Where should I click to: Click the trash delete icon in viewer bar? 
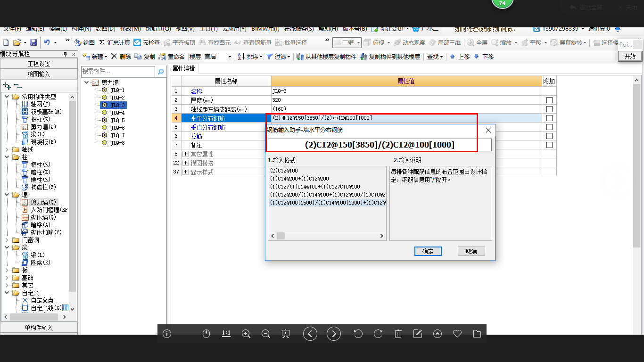(398, 334)
